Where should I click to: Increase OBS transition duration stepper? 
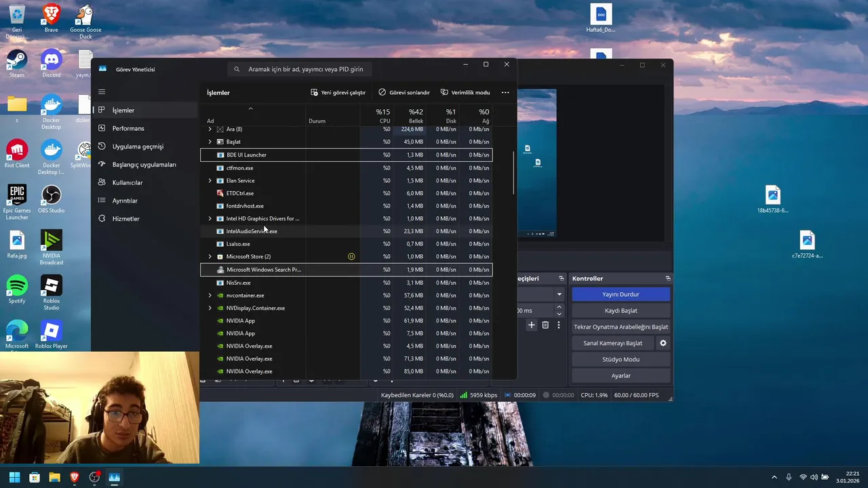559,307
